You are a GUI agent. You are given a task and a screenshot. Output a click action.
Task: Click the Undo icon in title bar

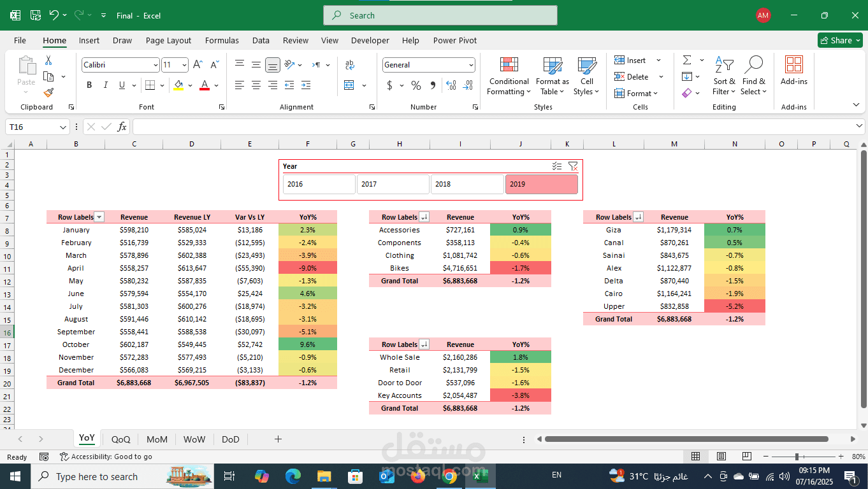[x=54, y=15]
